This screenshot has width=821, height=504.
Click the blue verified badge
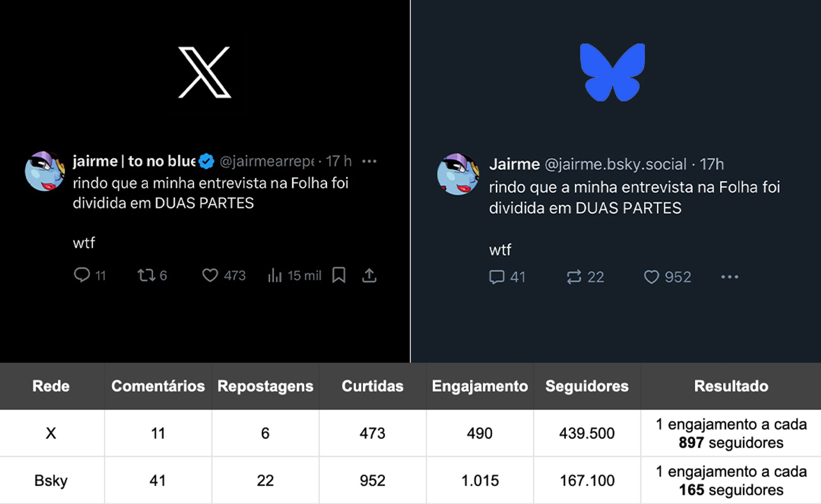tap(206, 161)
